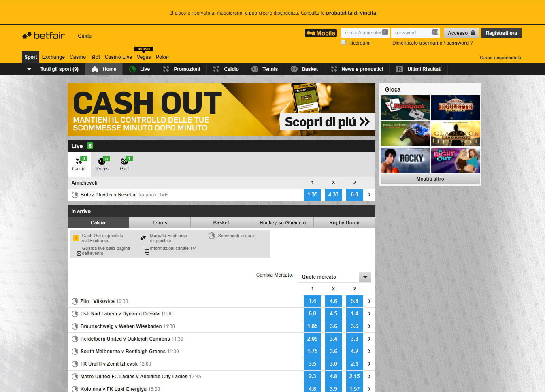This screenshot has width=545, height=392.
Task: Select the Tennis tab under In arrivo
Action: (x=160, y=223)
